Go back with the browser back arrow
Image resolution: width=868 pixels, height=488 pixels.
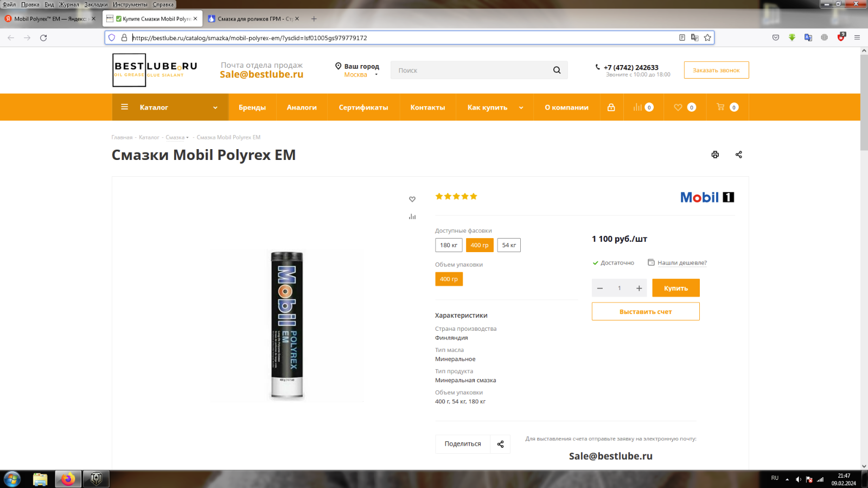coord(11,37)
